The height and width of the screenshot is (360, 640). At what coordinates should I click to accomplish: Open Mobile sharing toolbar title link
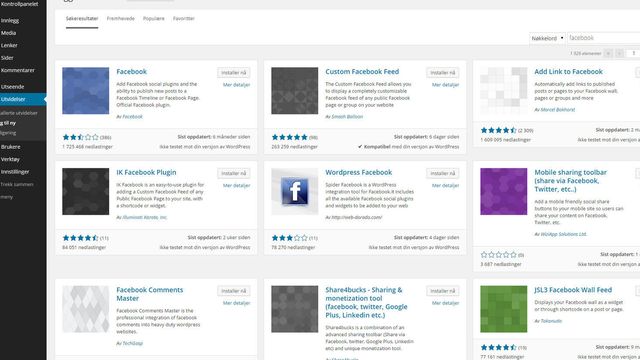571,181
